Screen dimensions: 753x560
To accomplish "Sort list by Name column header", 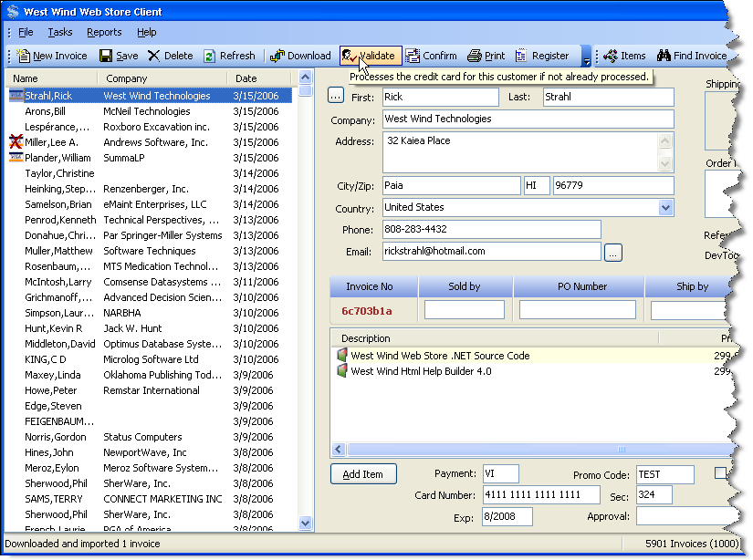I will 52,78.
